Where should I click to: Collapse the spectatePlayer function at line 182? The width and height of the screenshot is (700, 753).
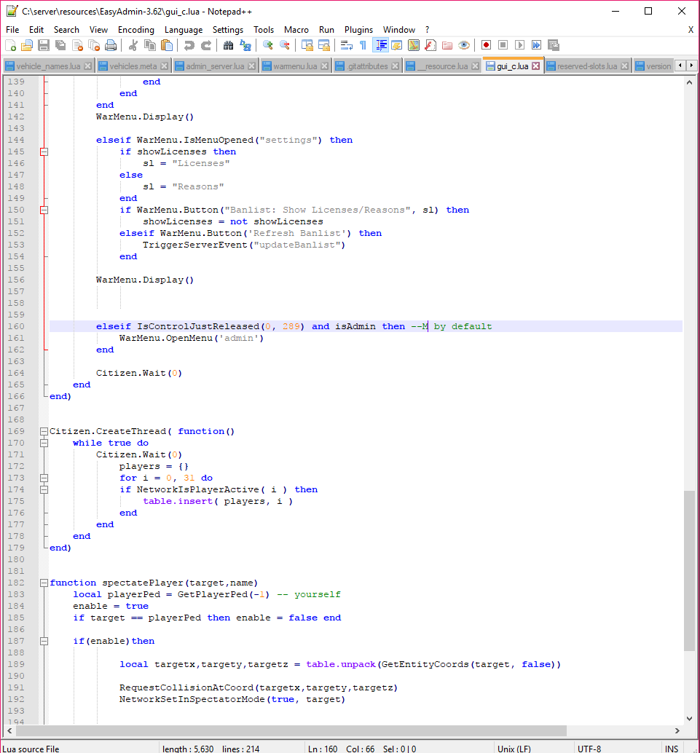(x=44, y=583)
